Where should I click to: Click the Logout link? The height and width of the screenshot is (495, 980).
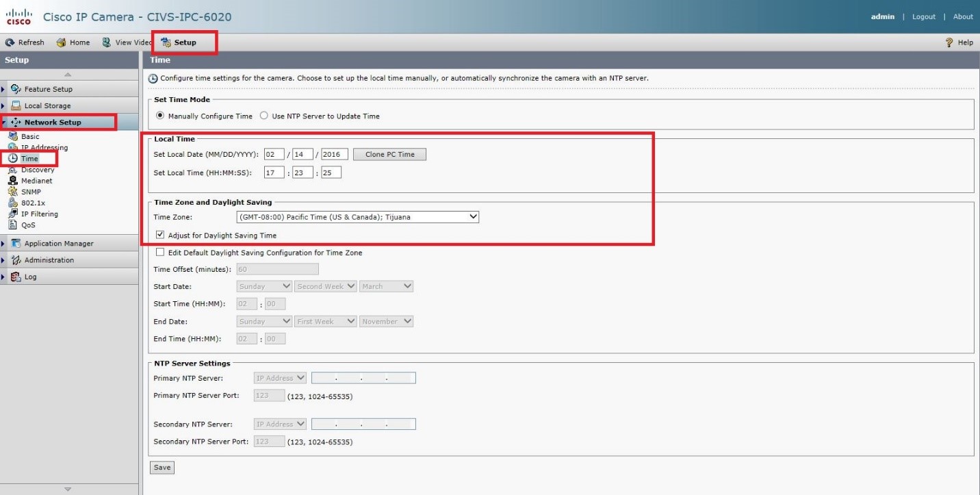tap(923, 17)
